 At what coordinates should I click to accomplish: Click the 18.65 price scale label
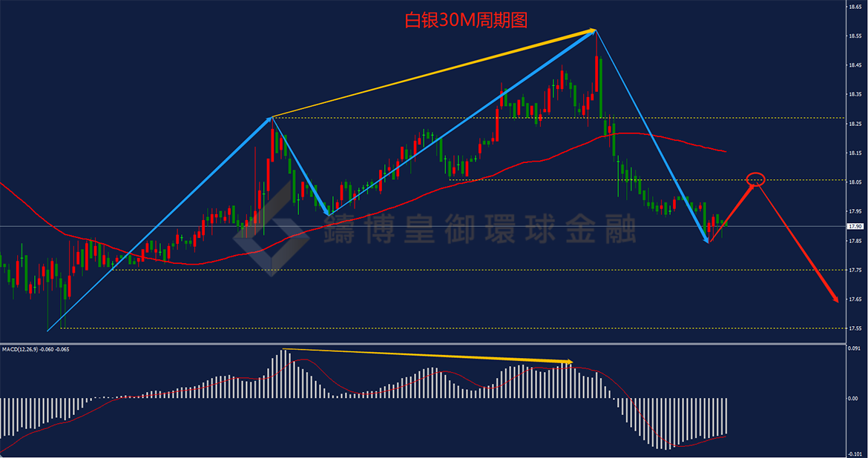click(x=855, y=7)
